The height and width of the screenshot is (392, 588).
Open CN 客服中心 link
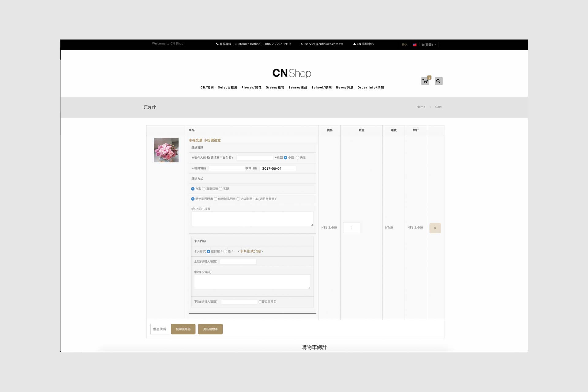(364, 44)
